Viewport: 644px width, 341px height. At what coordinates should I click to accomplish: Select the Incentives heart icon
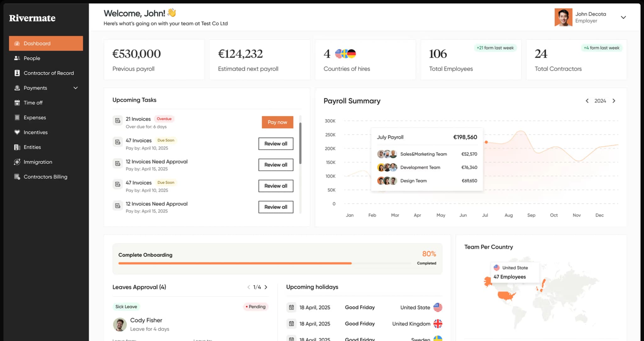pyautogui.click(x=17, y=132)
